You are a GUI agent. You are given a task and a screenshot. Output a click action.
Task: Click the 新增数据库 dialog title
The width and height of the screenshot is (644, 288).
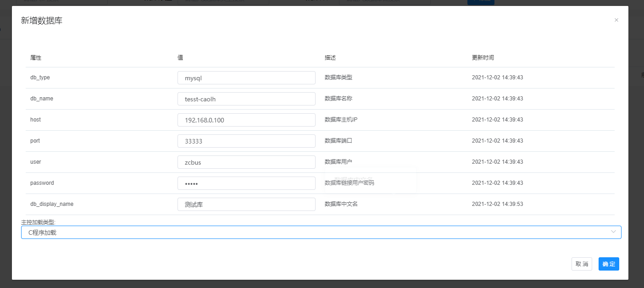(x=42, y=21)
